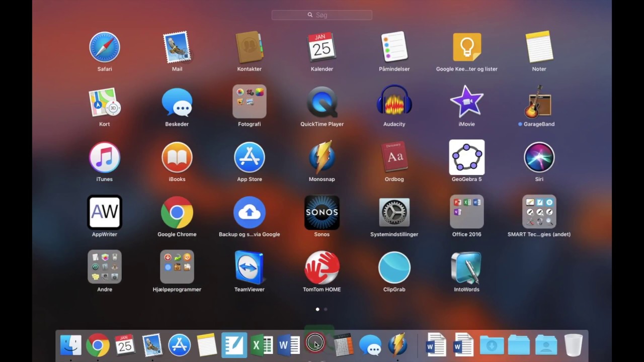This screenshot has width=644, height=362.
Task: Launch GeoGebra 5
Action: pos(467,157)
